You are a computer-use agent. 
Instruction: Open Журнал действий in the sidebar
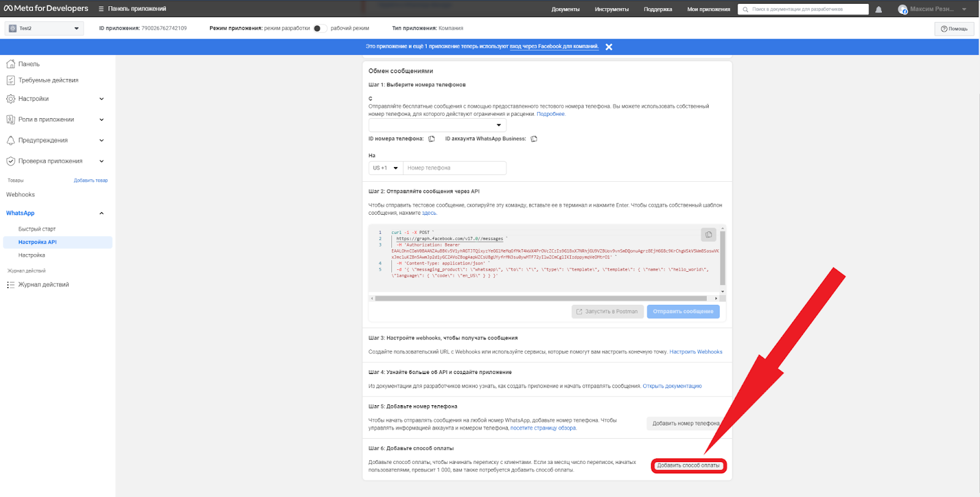[43, 285]
